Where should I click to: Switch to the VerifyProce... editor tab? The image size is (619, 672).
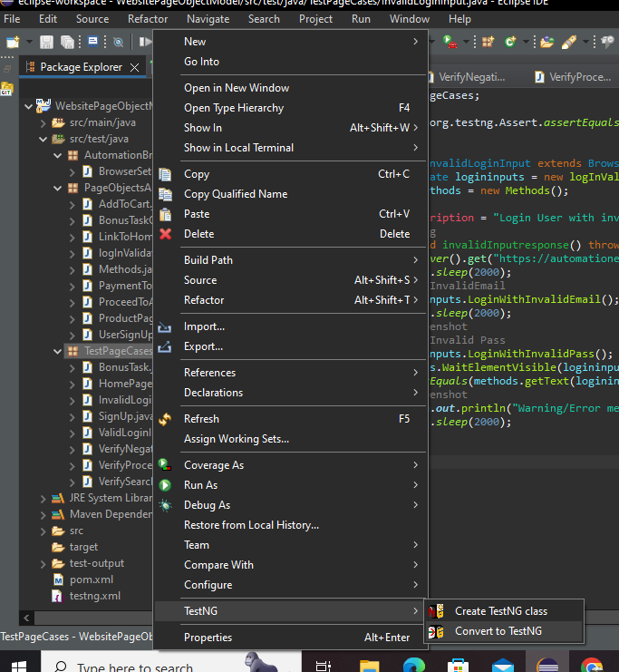point(579,77)
